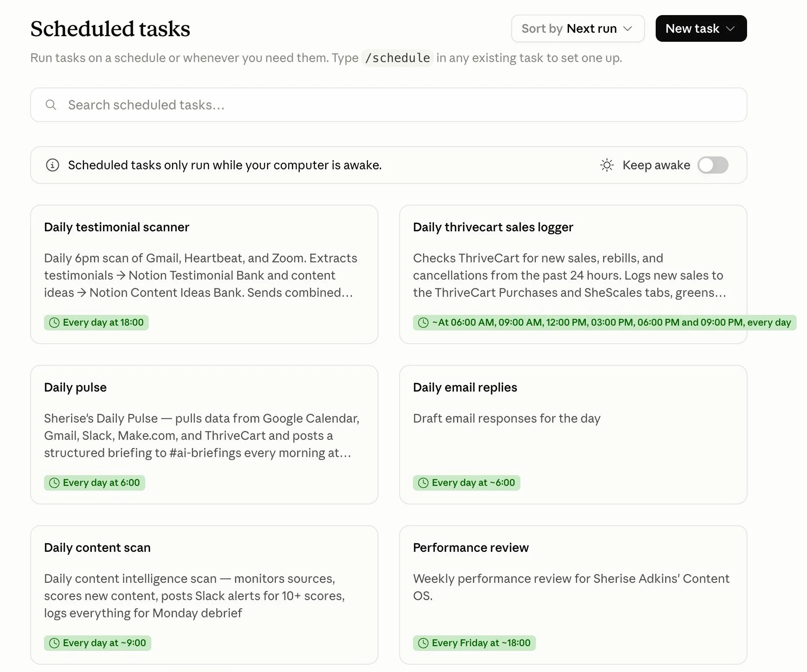The width and height of the screenshot is (807, 672).
Task: Click the /schedule code snippet
Action: 397,58
